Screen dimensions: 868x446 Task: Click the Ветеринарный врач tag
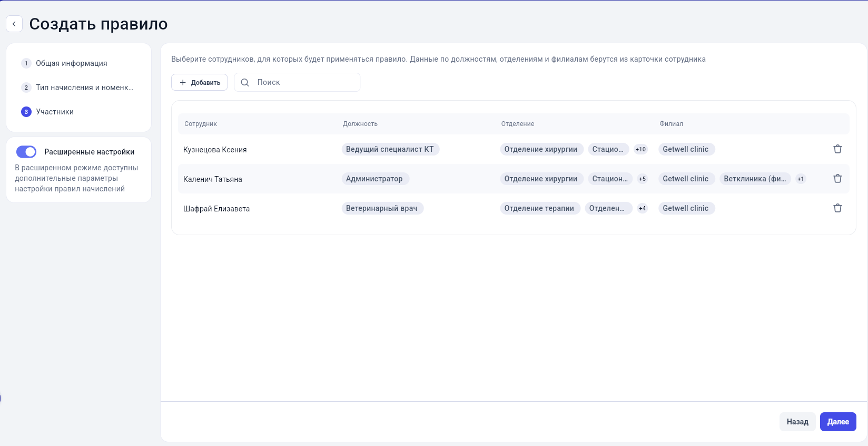coord(382,208)
